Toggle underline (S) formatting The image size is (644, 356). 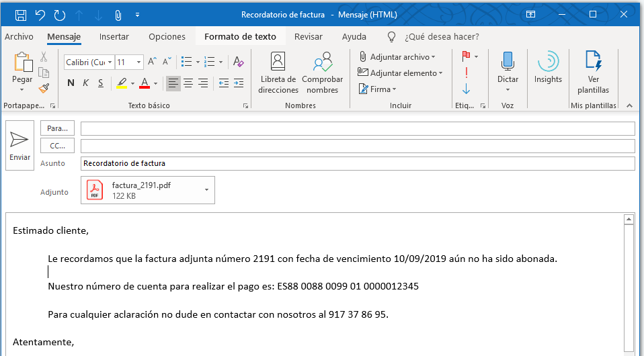click(x=101, y=83)
